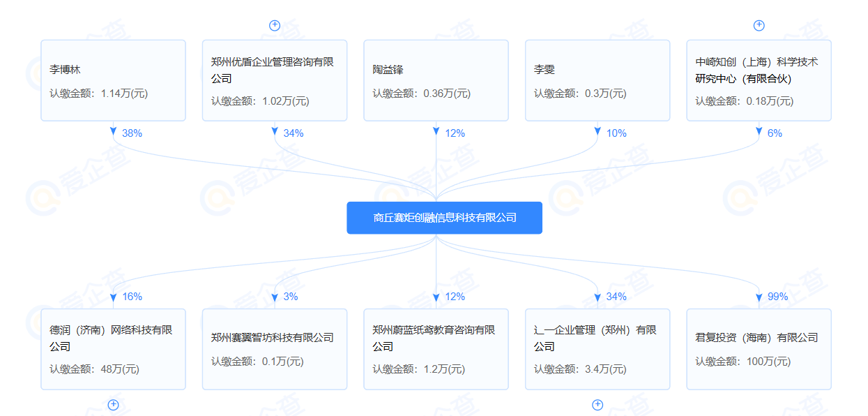This screenshot has width=868, height=416.
Task: Click the 10% shareholding percentage label
Action: 618,133
